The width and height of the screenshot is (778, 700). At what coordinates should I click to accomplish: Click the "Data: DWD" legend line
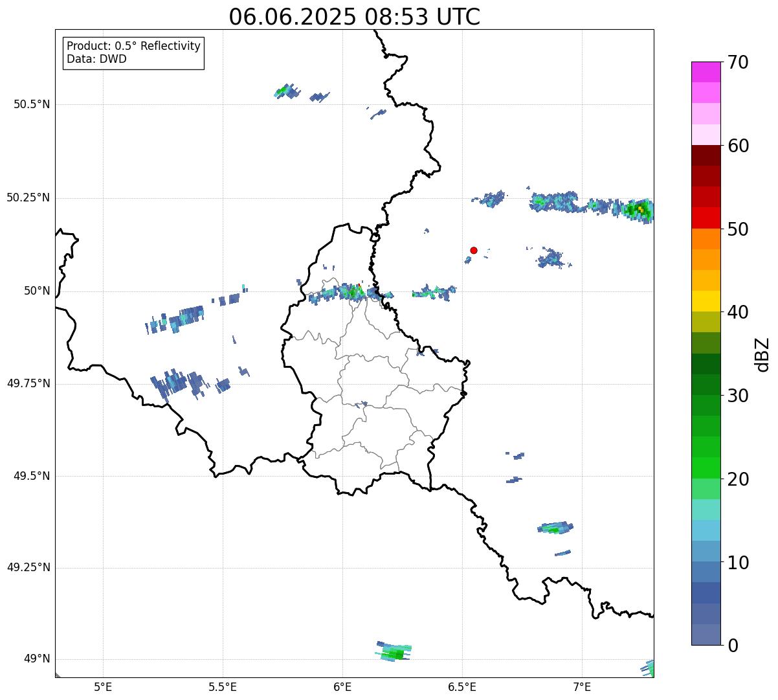click(x=97, y=60)
